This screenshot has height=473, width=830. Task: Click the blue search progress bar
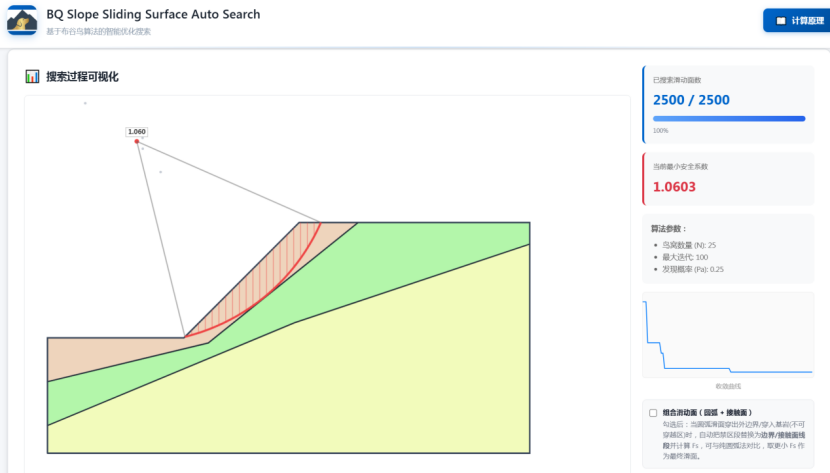pos(729,119)
